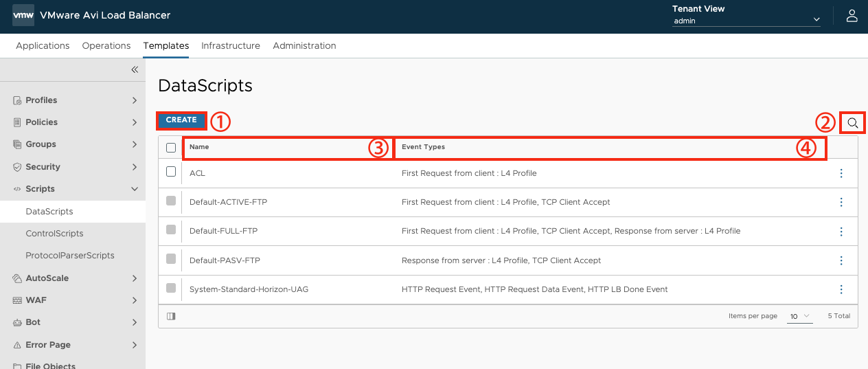Open the column chooser icon below the table
Viewport: 868px width, 369px height.
tap(171, 316)
